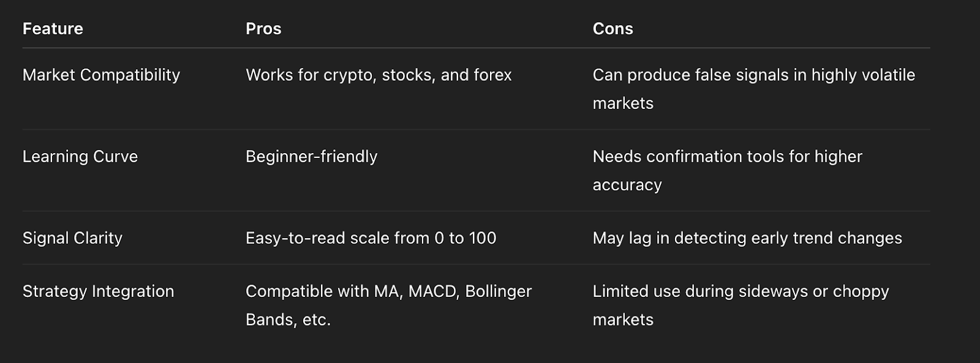Viewport: 980px width, 363px height.
Task: Click 'Compatible with MA, MACD, Bollinger' text
Action: point(388,291)
